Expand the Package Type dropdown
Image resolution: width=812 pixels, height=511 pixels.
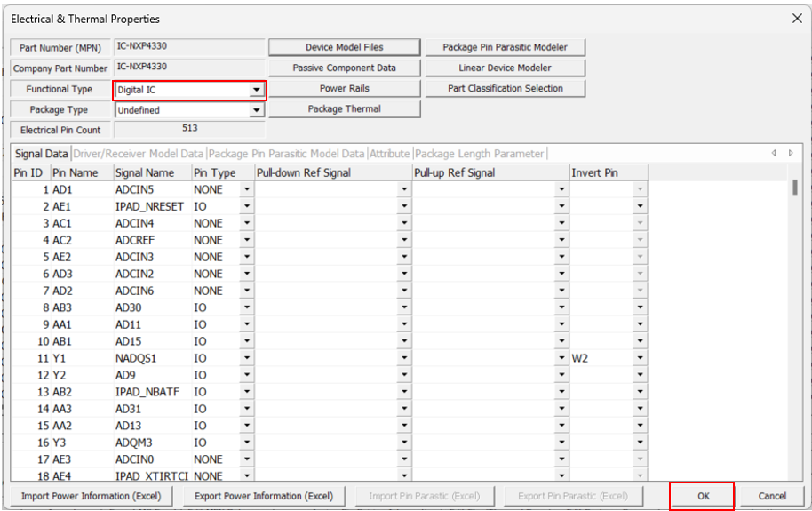(257, 110)
